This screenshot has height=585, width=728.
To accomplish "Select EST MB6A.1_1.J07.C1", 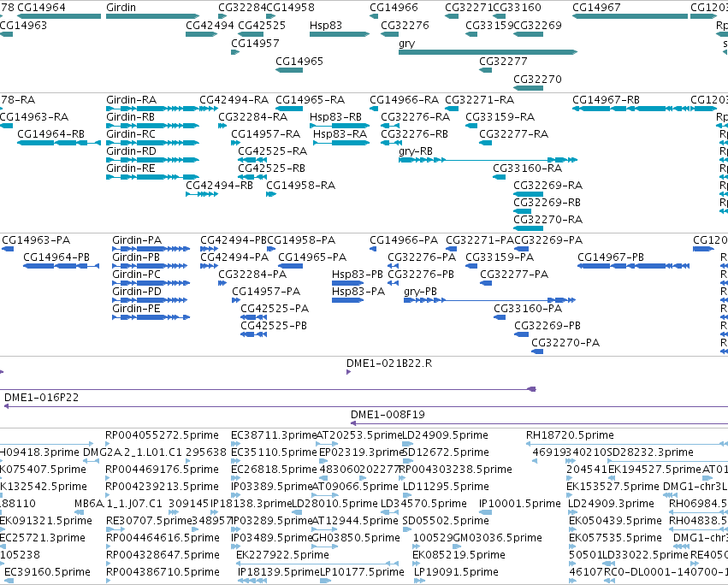I will tap(118, 504).
